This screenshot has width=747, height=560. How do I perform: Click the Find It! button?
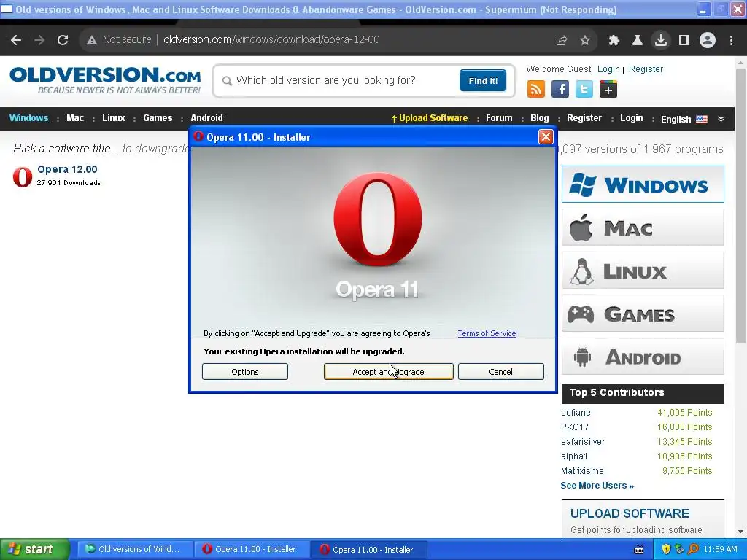point(483,80)
